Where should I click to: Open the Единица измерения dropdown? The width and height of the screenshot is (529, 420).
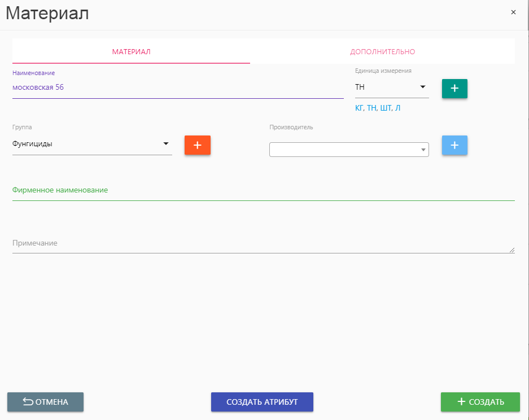pos(391,88)
